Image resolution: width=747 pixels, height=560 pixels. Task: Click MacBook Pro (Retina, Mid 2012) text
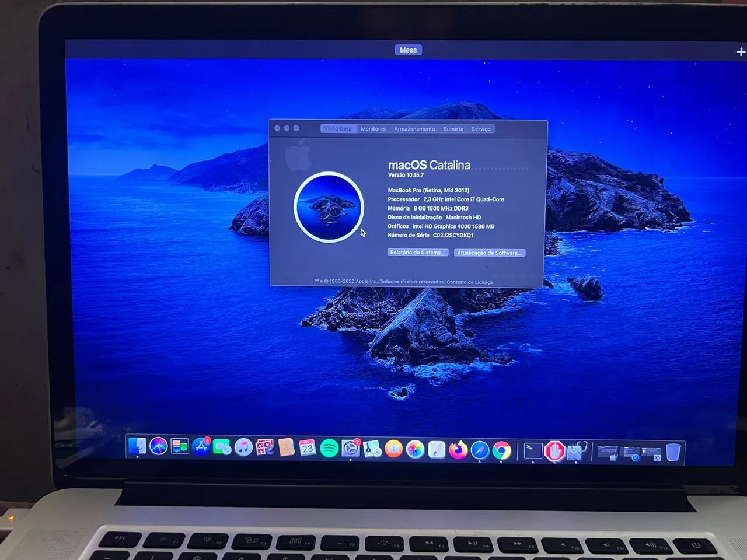click(428, 190)
